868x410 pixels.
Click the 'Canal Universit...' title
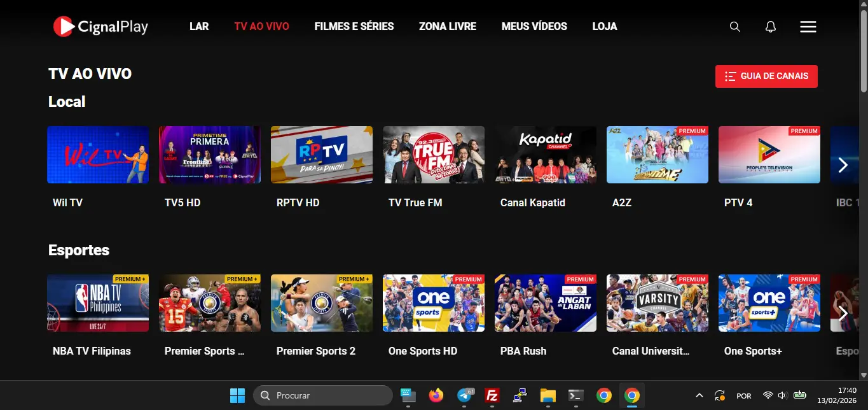click(651, 351)
